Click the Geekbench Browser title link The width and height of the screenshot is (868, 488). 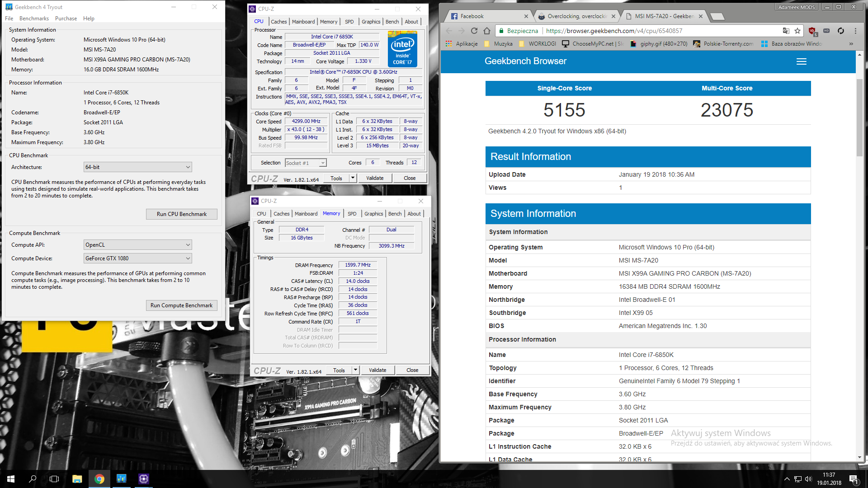coord(525,61)
